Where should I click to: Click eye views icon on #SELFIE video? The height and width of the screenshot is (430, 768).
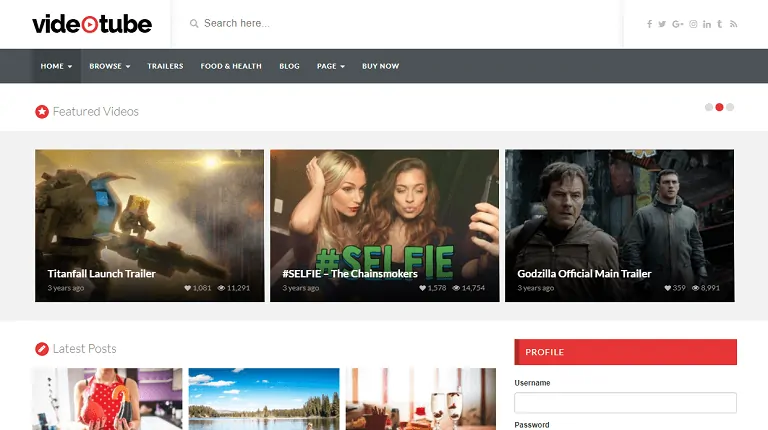(456, 288)
